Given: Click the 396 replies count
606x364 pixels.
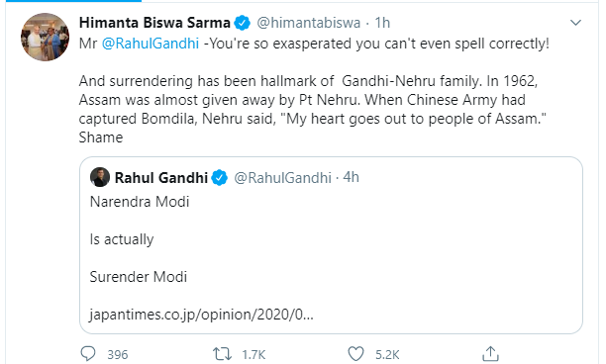Looking at the screenshot, I should [118, 354].
